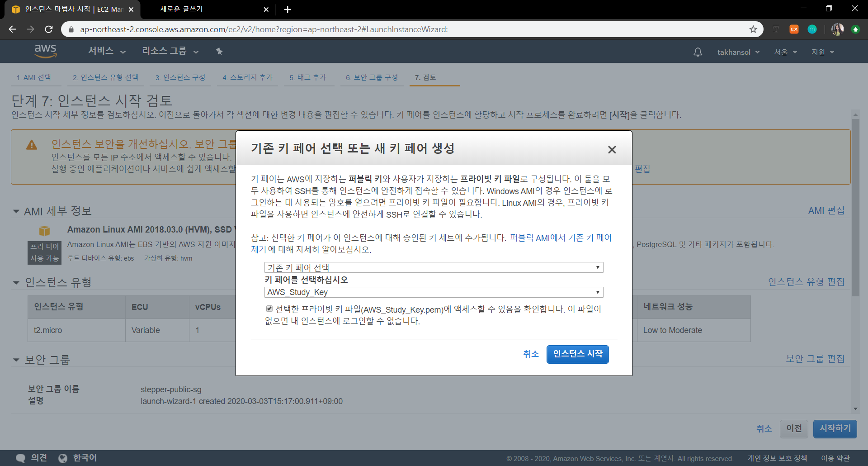Click the 이전 previous button

(794, 428)
